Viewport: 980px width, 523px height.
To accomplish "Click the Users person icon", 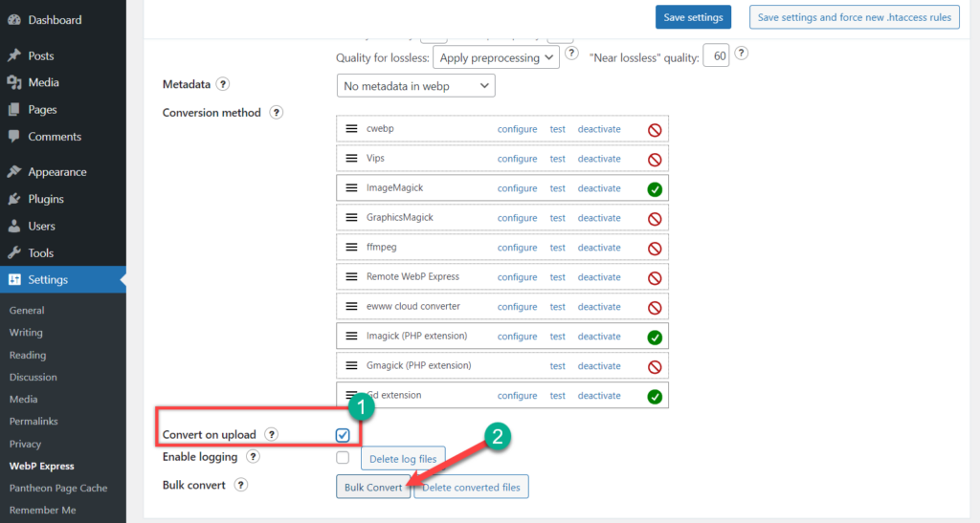I will 13,226.
